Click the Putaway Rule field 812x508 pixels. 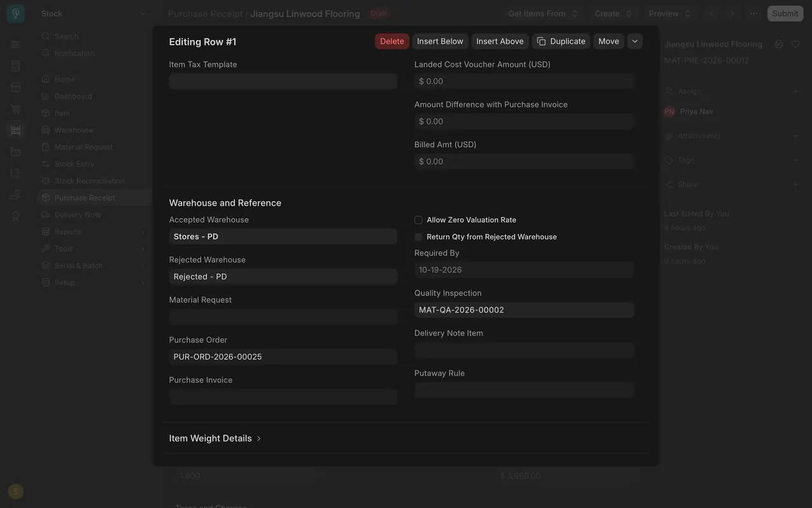[x=524, y=390]
